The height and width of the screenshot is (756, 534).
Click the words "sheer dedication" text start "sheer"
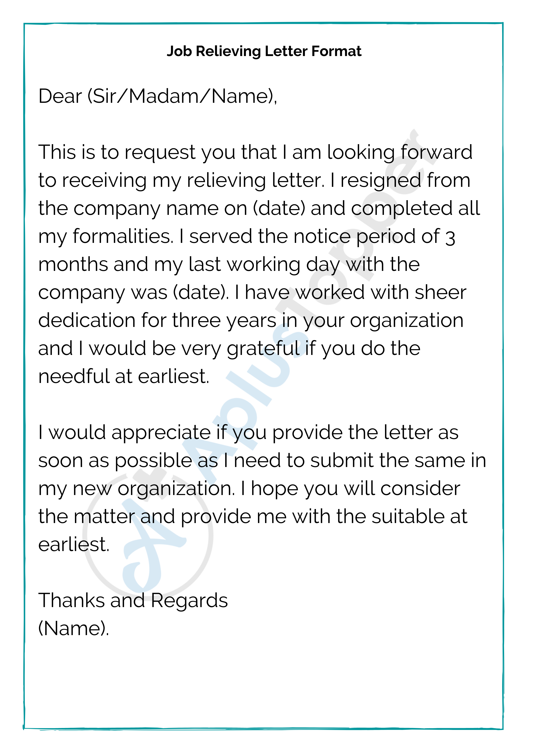(x=440, y=293)
